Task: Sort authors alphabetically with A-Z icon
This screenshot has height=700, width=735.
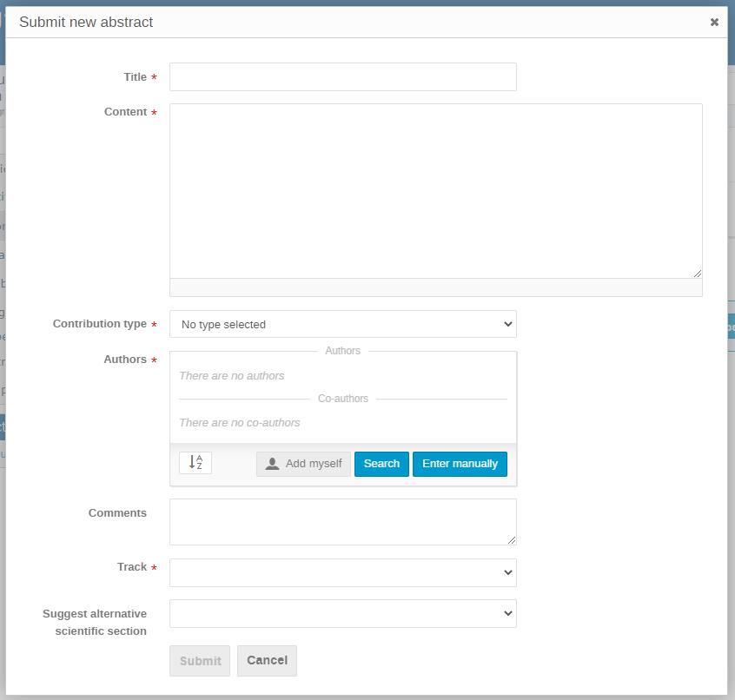Action: pos(195,463)
